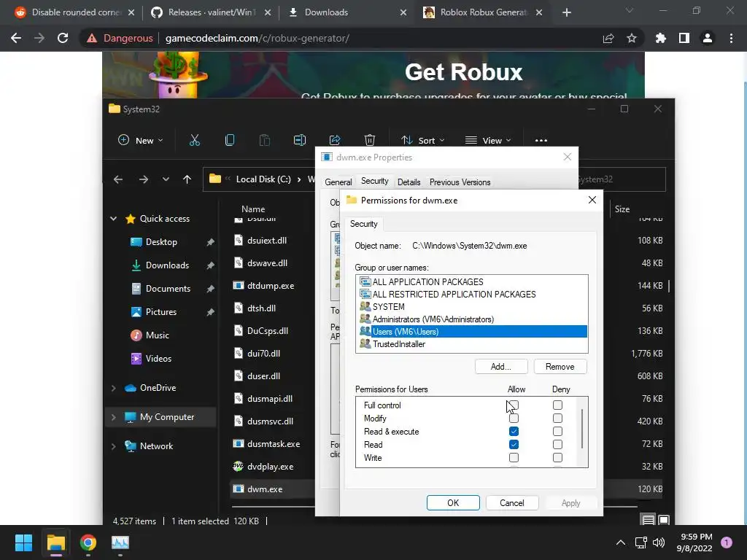Open Chrome's three-dot menu
This screenshot has width=747, height=560.
[731, 38]
